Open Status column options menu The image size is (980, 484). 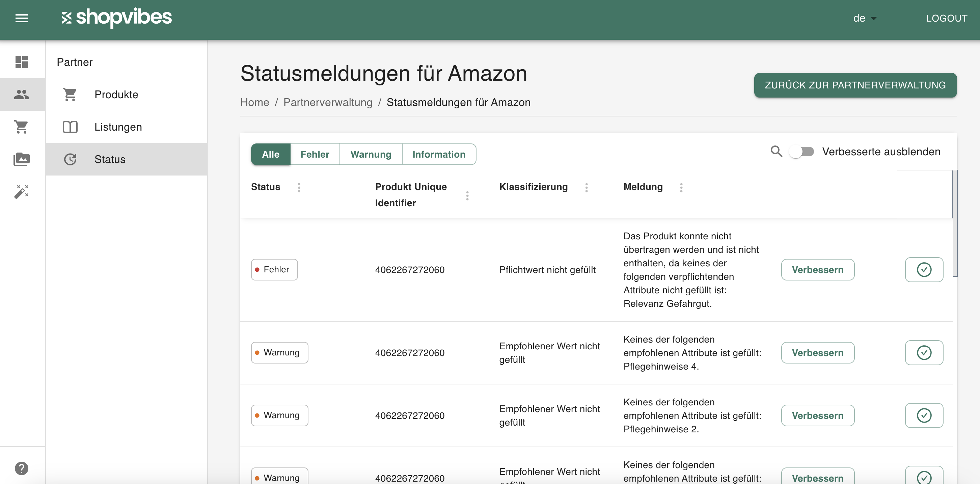[299, 187]
